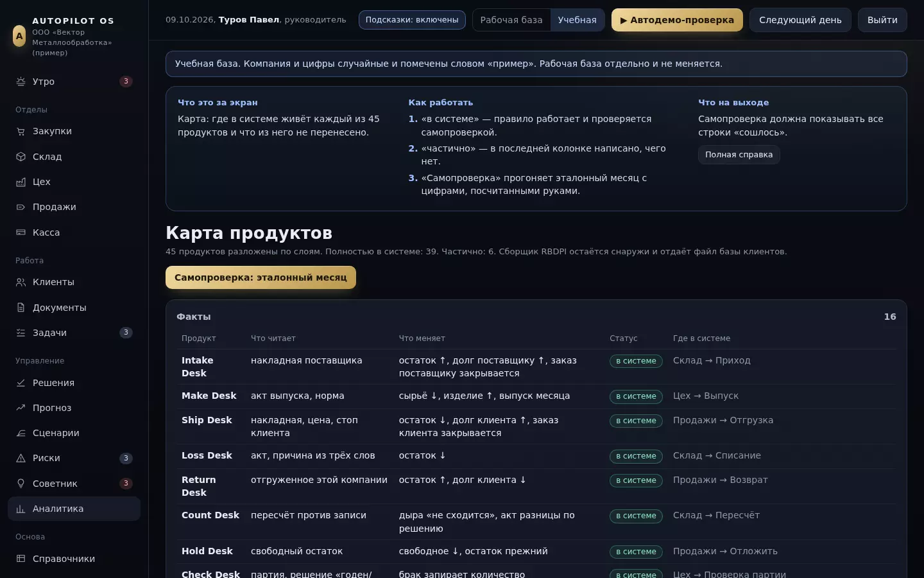Screen dimensions: 924x578
Task: Click the badge 3 next to Задачи
Action: coord(126,333)
